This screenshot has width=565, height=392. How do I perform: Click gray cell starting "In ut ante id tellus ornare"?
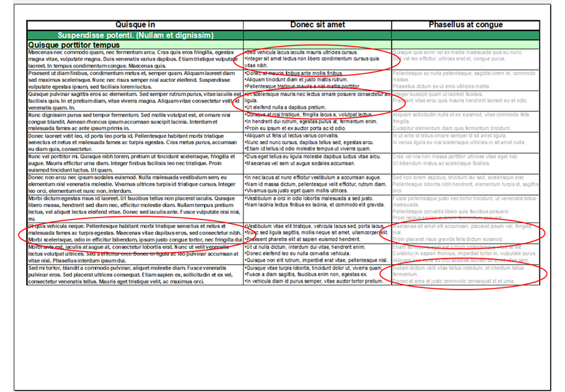click(465, 143)
